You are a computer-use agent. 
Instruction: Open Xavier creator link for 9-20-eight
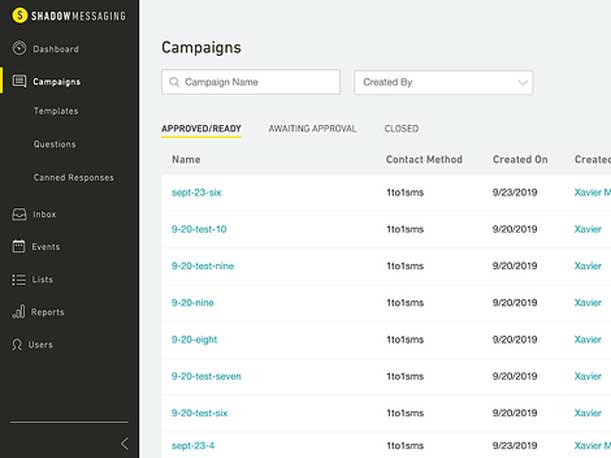588,340
